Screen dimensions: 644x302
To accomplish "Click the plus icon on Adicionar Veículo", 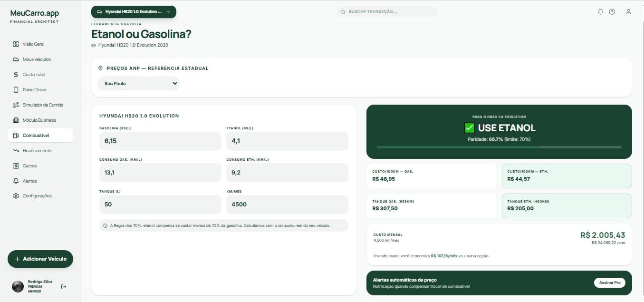I will [17, 259].
